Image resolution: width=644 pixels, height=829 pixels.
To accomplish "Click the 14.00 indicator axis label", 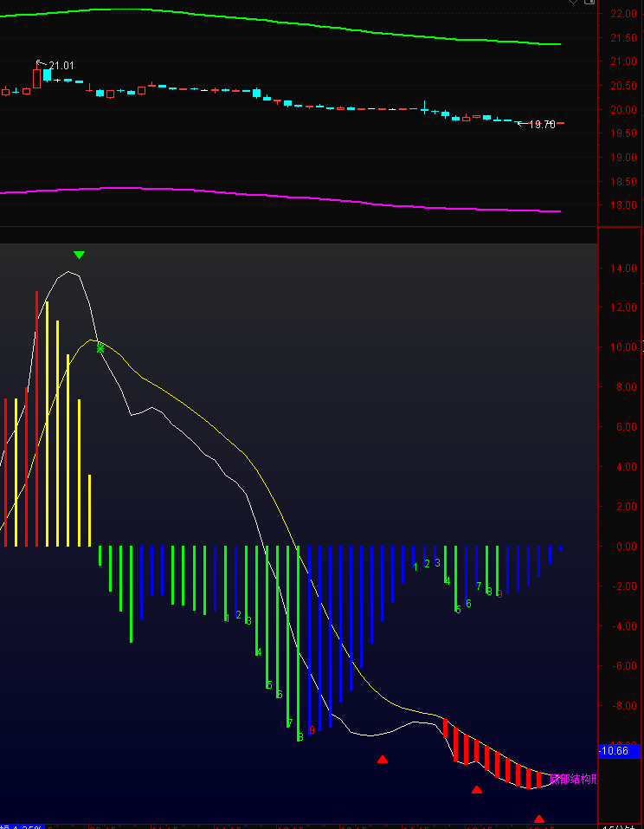I will (623, 268).
